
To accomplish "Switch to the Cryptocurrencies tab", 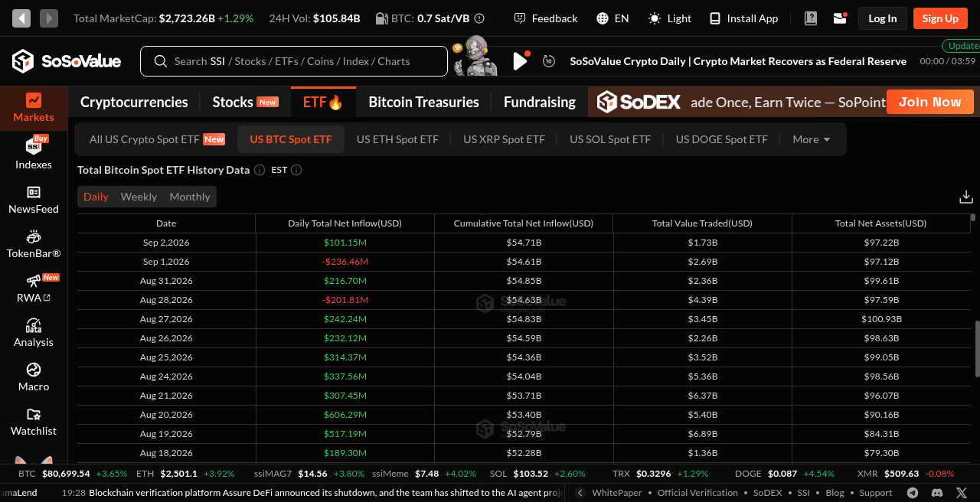I will point(134,102).
